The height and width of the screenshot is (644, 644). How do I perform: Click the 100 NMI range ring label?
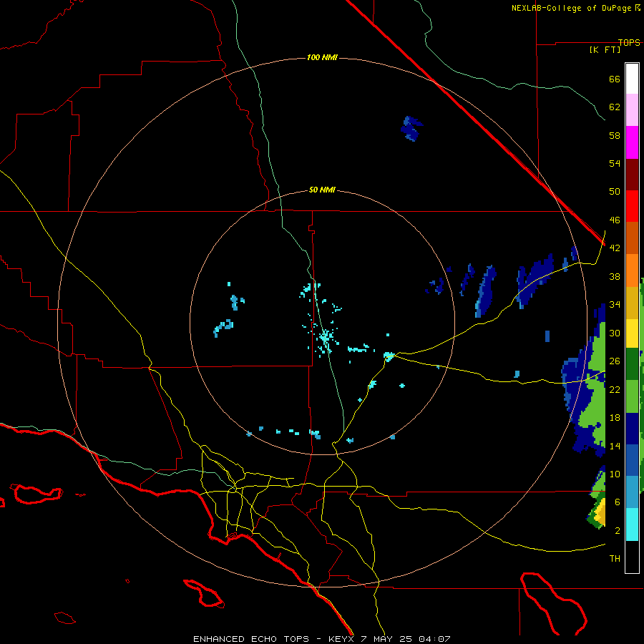[x=322, y=57]
